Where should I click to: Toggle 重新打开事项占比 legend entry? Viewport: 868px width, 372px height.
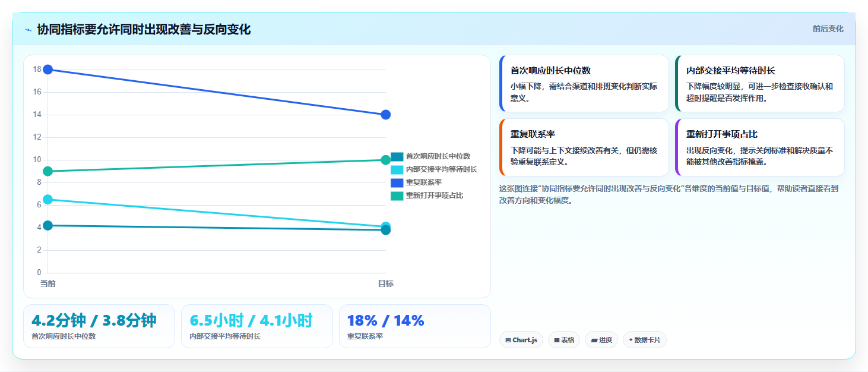pos(427,196)
